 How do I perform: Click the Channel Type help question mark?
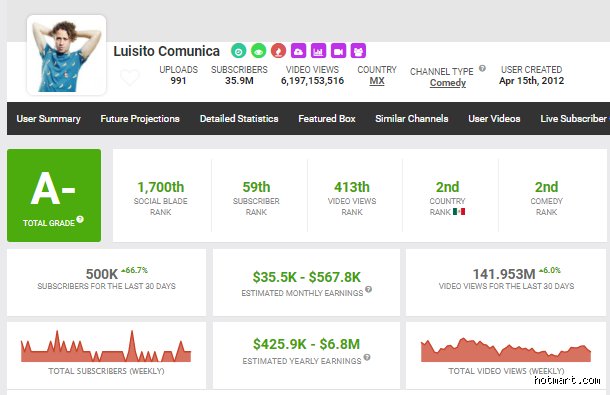coord(482,68)
